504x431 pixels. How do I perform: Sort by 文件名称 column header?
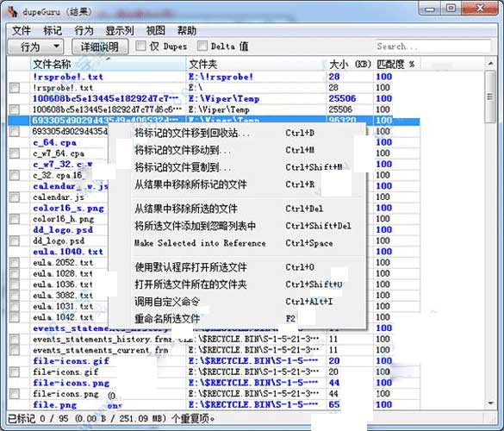(108, 64)
